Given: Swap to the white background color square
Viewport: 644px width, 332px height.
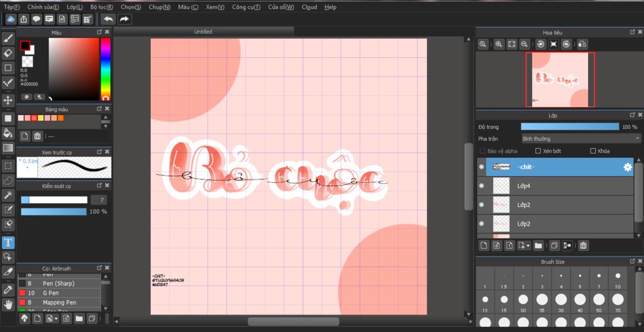Looking at the screenshot, I should (31, 50).
